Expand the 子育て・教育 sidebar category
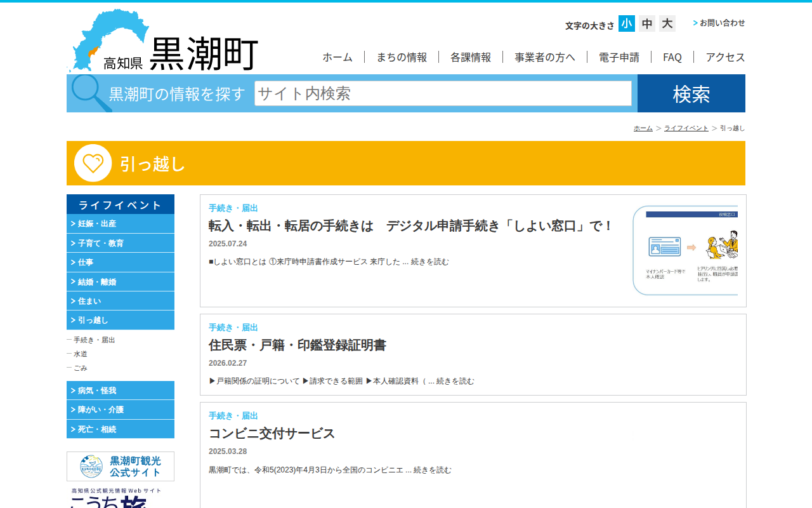812x508 pixels. click(121, 243)
